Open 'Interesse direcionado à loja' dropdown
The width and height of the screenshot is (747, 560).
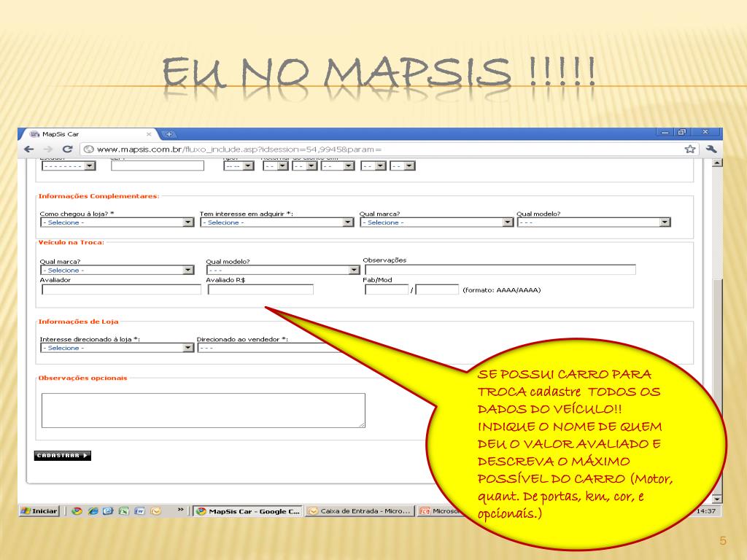tap(117, 348)
